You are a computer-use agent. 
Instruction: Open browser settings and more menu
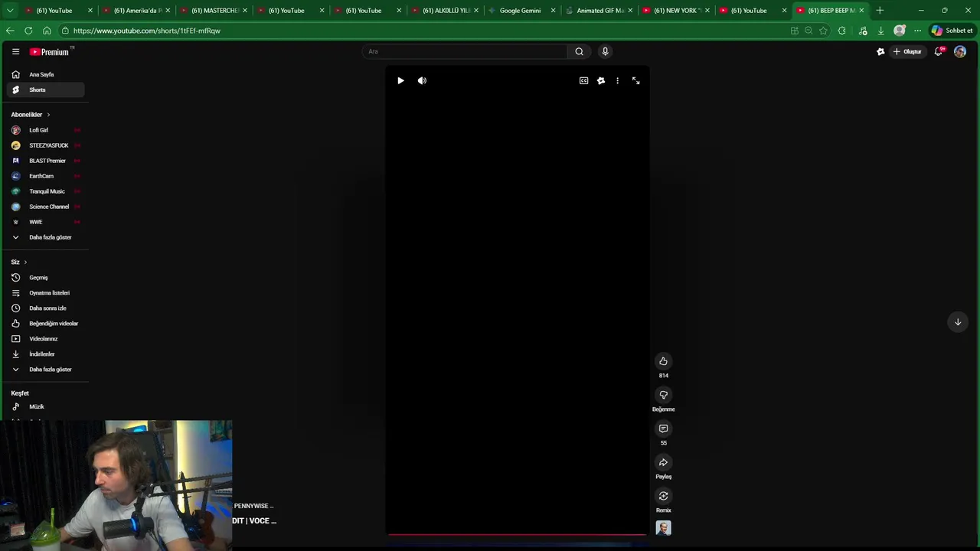917,31
